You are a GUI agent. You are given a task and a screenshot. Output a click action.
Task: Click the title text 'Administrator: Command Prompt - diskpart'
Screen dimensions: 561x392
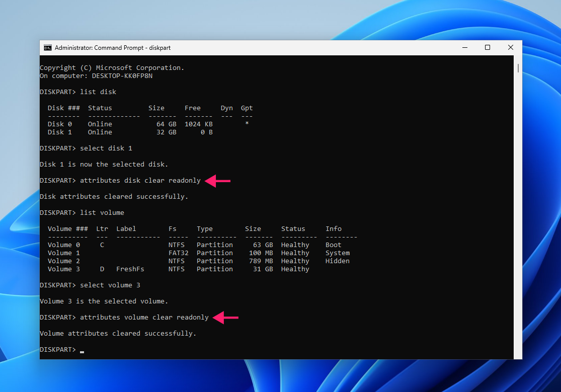pyautogui.click(x=113, y=48)
